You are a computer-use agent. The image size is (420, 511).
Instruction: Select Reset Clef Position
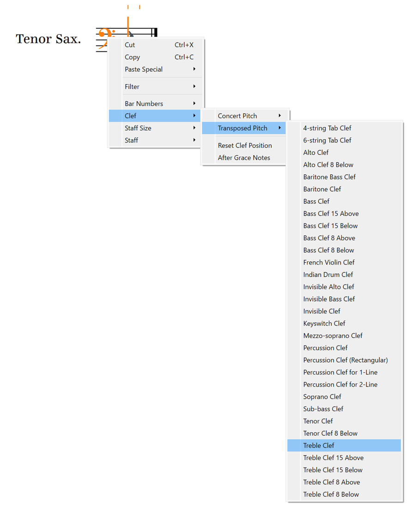(244, 146)
